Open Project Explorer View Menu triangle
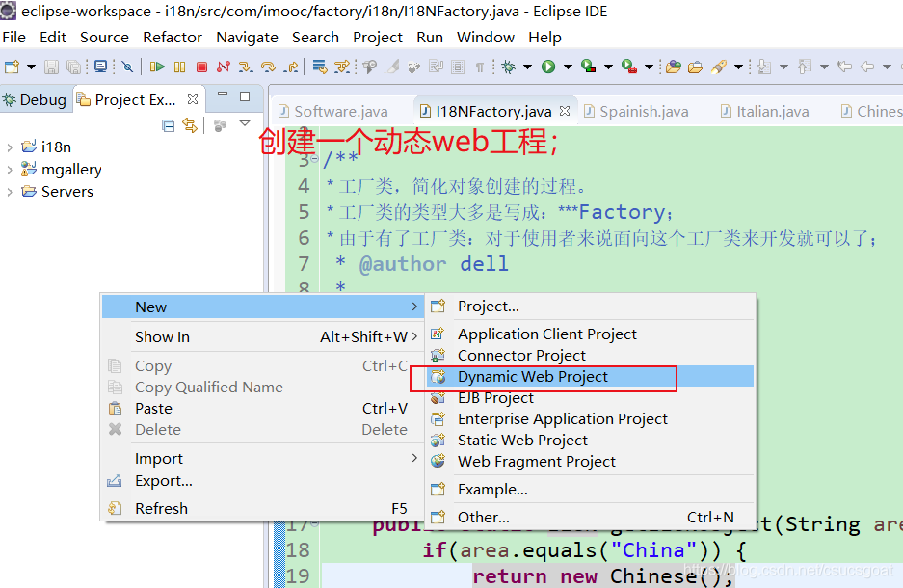This screenshot has height=588, width=903. (x=245, y=122)
